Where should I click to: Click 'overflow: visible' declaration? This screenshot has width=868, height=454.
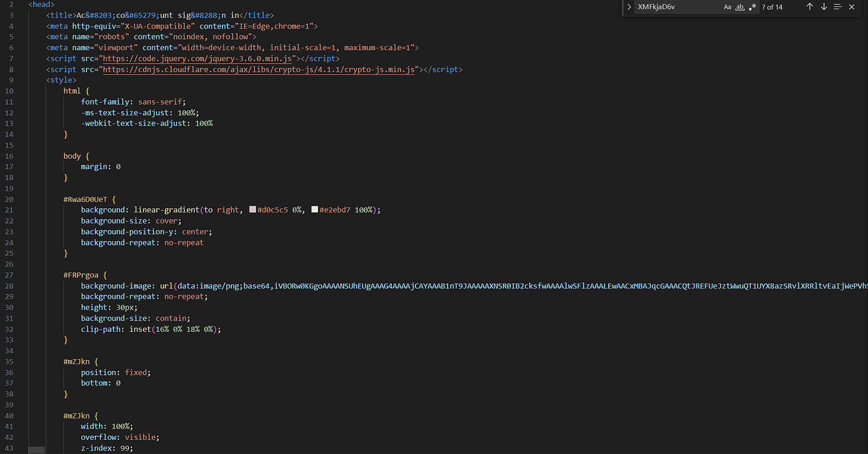coord(120,437)
